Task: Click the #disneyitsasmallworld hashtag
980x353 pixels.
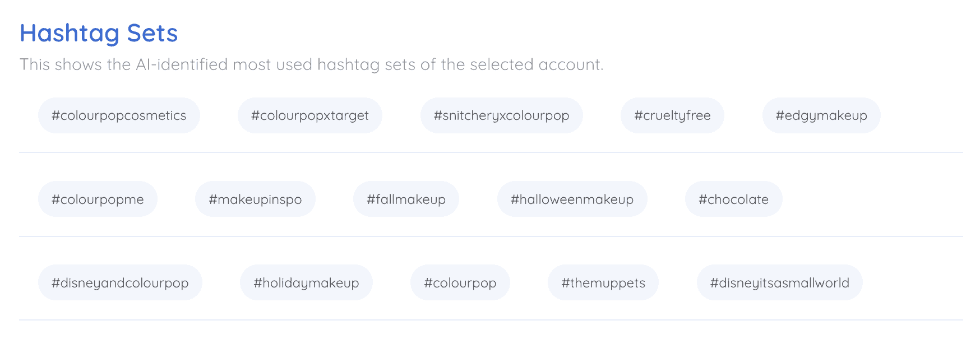Action: coord(780,282)
